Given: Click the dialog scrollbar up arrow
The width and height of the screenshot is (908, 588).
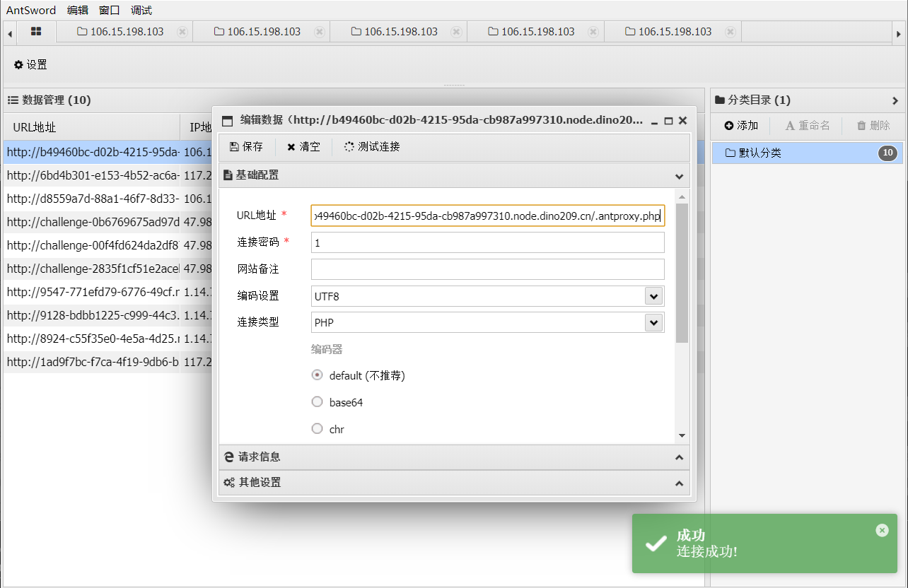Looking at the screenshot, I should [682, 196].
